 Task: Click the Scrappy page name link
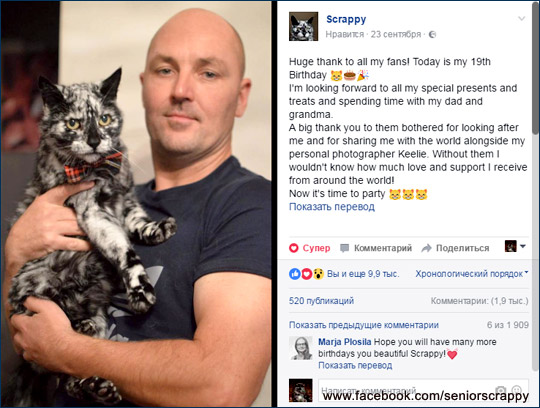click(346, 19)
